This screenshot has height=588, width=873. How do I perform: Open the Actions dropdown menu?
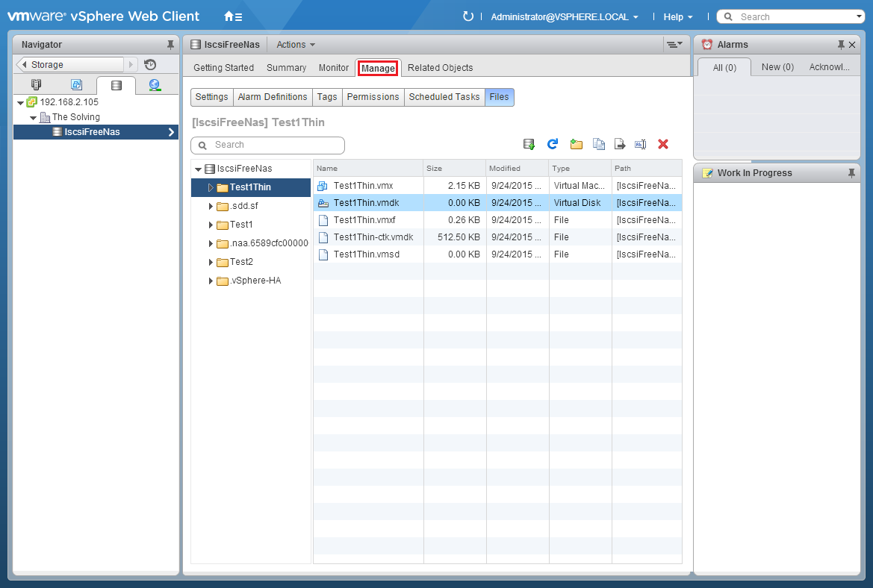click(x=296, y=45)
